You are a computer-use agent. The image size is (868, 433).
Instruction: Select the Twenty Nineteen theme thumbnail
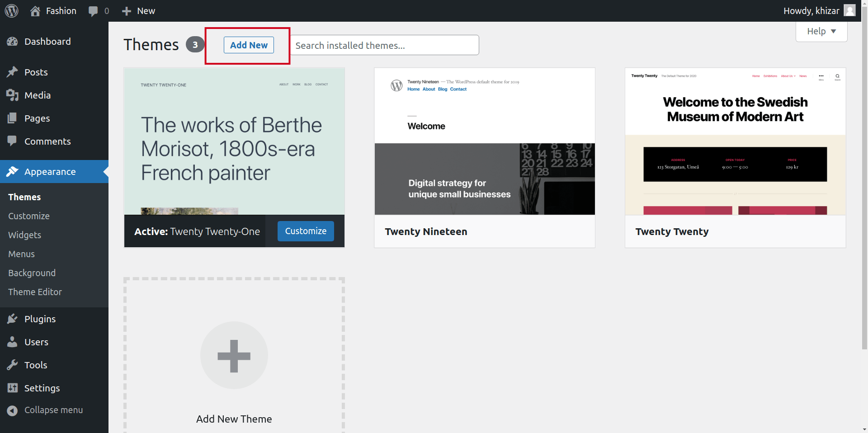coord(484,141)
